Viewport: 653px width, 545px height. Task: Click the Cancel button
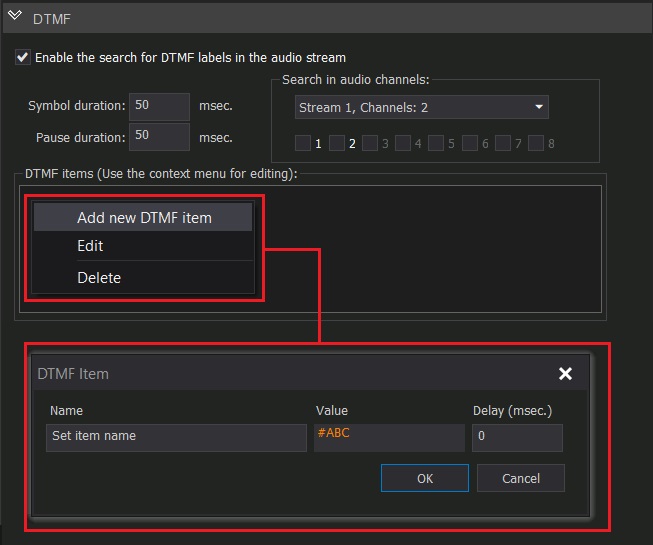tap(521, 478)
